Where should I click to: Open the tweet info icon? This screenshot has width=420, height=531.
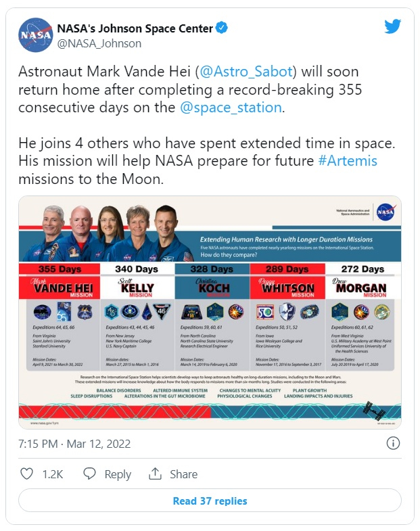click(x=392, y=444)
